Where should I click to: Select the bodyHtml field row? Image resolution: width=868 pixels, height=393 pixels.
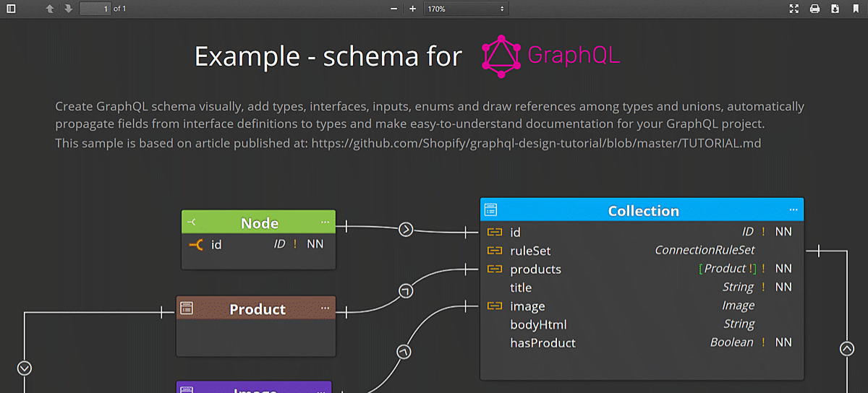(x=642, y=324)
